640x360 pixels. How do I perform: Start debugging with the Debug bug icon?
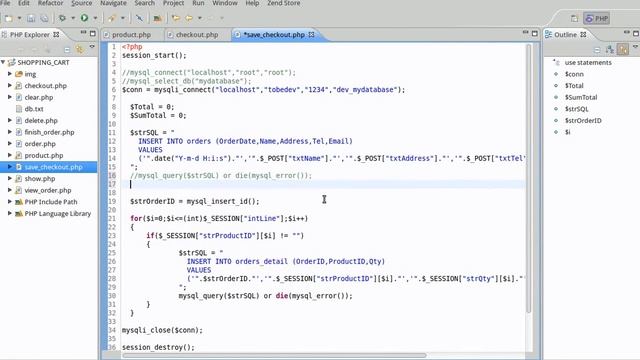click(62, 18)
